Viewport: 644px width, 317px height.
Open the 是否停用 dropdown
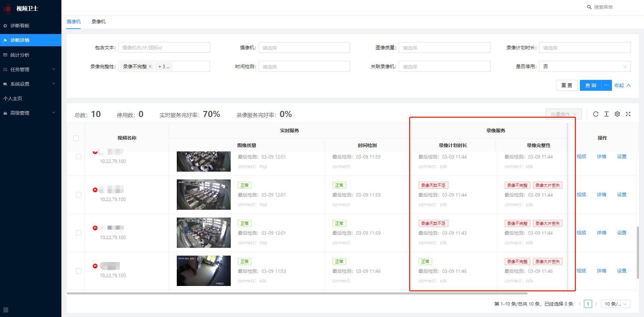pos(585,66)
